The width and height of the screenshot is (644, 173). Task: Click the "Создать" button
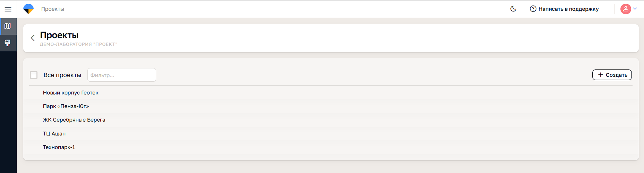pyautogui.click(x=612, y=75)
